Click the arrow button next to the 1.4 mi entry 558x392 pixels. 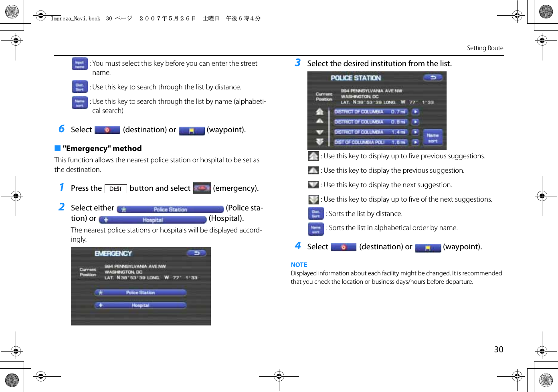[x=415, y=132]
